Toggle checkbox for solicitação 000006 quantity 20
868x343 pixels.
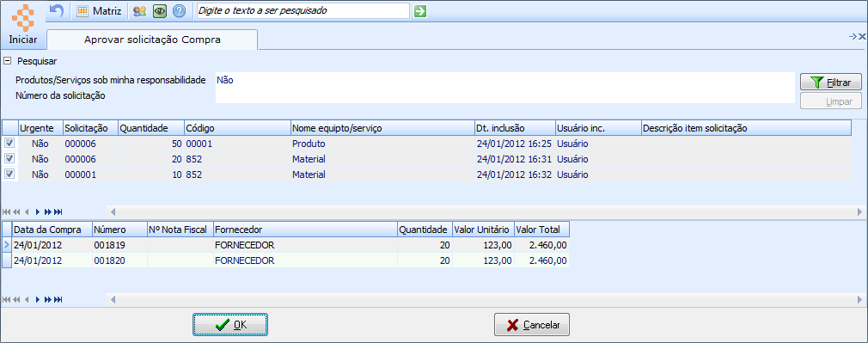click(x=9, y=158)
